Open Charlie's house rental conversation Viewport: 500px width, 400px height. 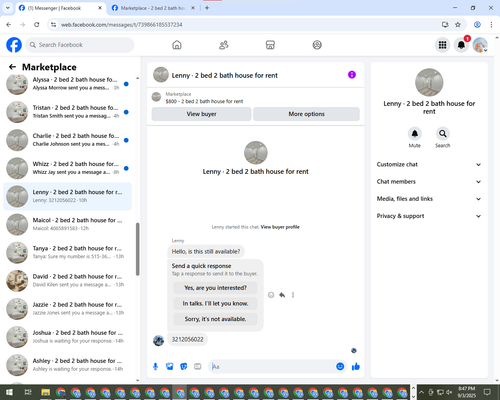pyautogui.click(x=67, y=140)
